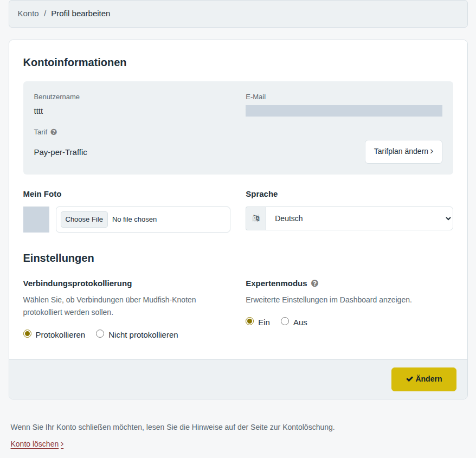This screenshot has height=458, width=476.
Task: Select the Protokollieren radio button
Action: click(27, 334)
